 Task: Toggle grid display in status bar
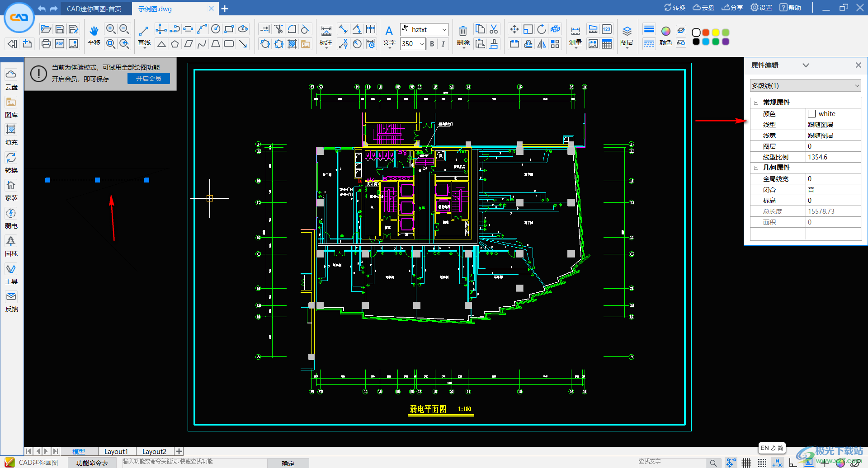coord(746,463)
